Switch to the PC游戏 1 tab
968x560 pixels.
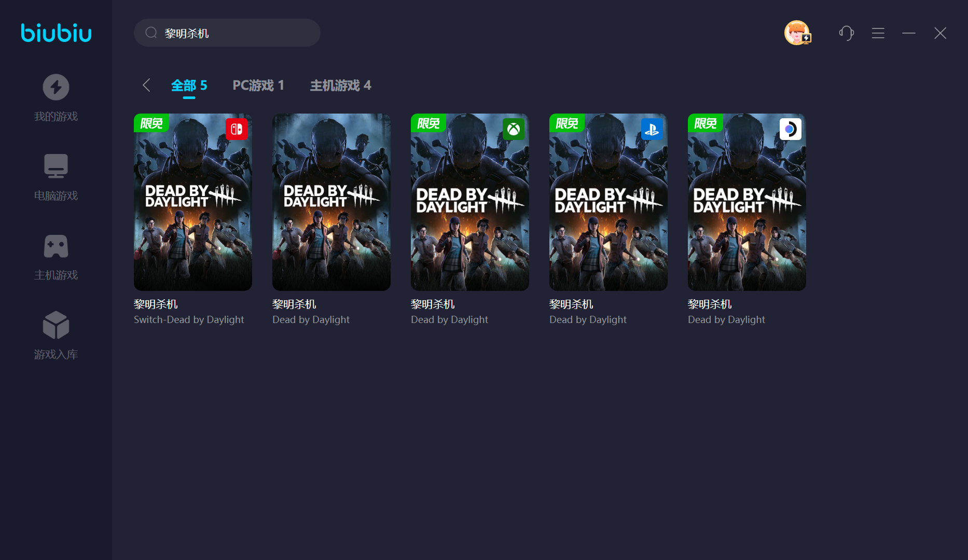(x=258, y=85)
